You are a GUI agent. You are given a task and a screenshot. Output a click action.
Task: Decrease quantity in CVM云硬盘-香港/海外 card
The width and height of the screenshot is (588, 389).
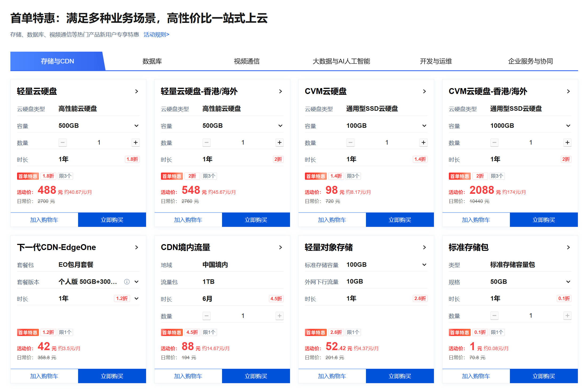pyautogui.click(x=494, y=142)
